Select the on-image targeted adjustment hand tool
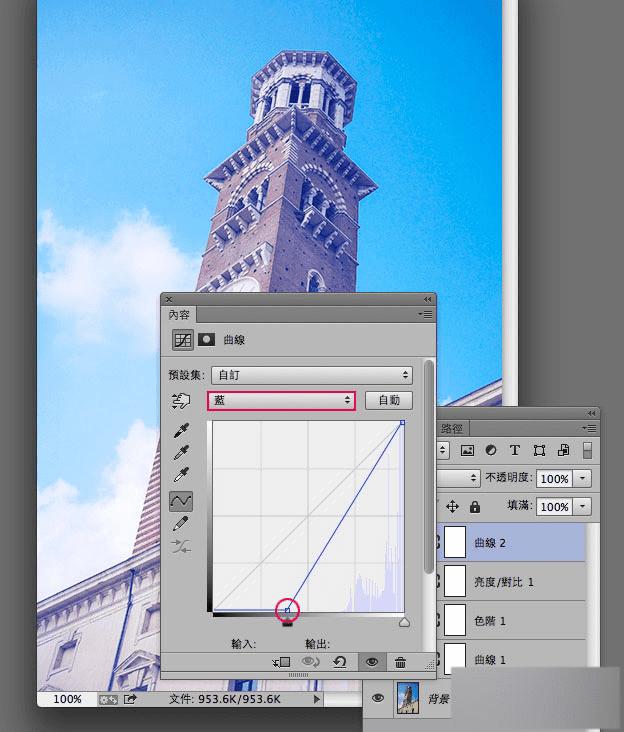 point(181,401)
